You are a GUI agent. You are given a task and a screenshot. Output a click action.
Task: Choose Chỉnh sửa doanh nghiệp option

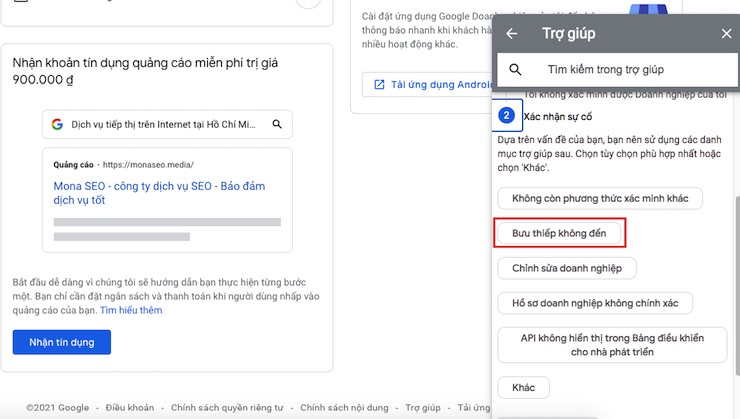click(567, 268)
